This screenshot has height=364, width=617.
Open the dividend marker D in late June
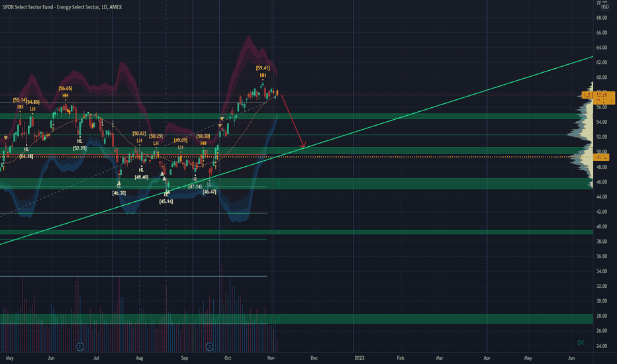(80, 347)
